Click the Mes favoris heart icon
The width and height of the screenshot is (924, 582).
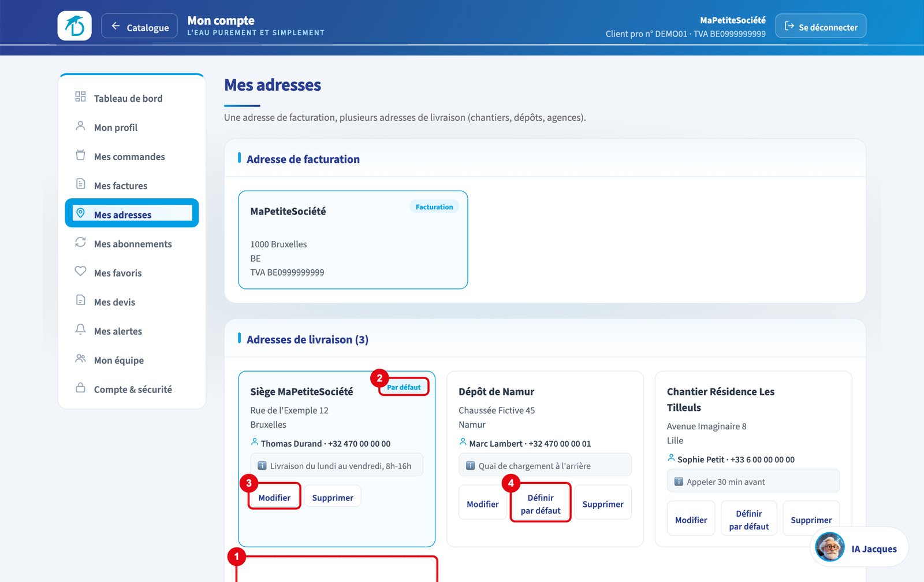point(80,271)
